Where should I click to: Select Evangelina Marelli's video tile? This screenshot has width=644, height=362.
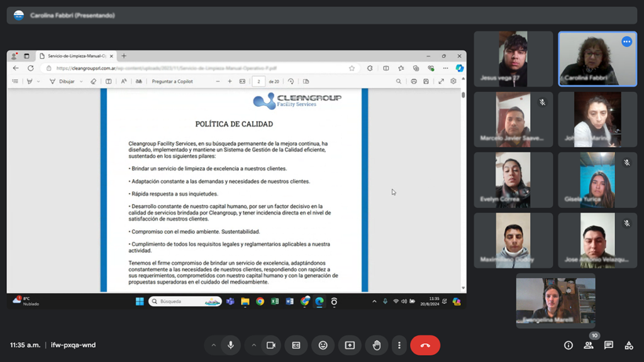(556, 301)
